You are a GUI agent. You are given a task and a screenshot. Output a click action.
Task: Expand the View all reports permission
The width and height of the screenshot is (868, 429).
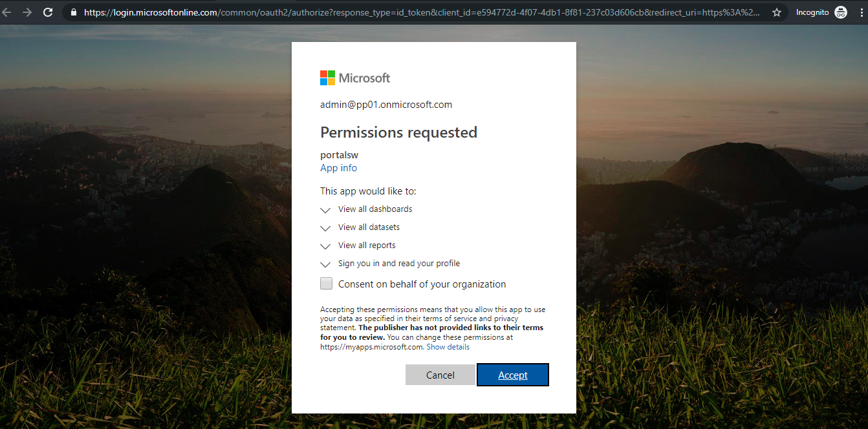[x=325, y=246]
